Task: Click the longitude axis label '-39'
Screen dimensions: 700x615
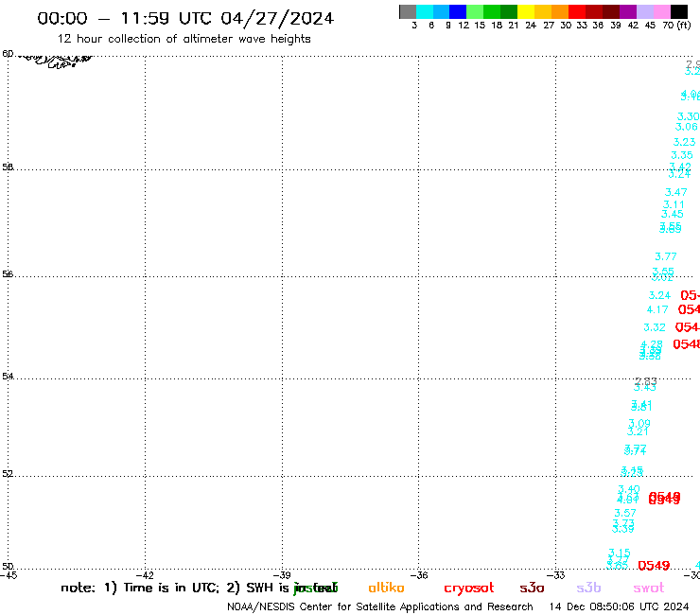Action: (282, 575)
